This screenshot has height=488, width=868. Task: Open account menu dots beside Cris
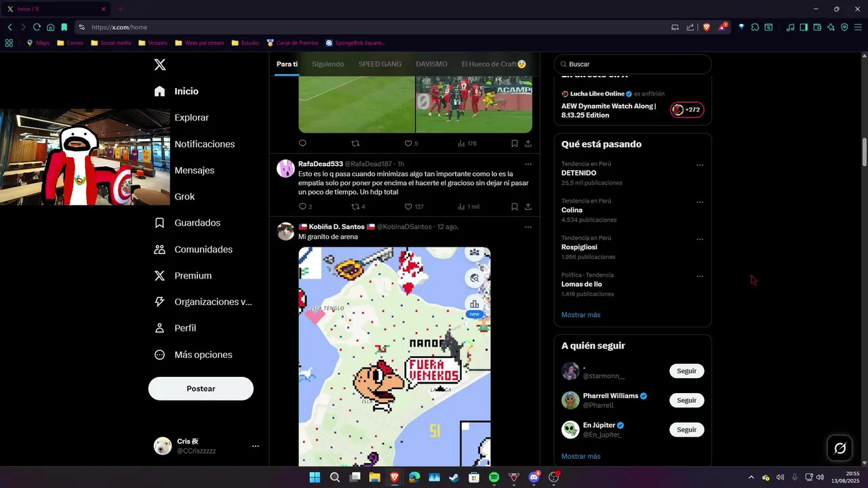pos(256,446)
